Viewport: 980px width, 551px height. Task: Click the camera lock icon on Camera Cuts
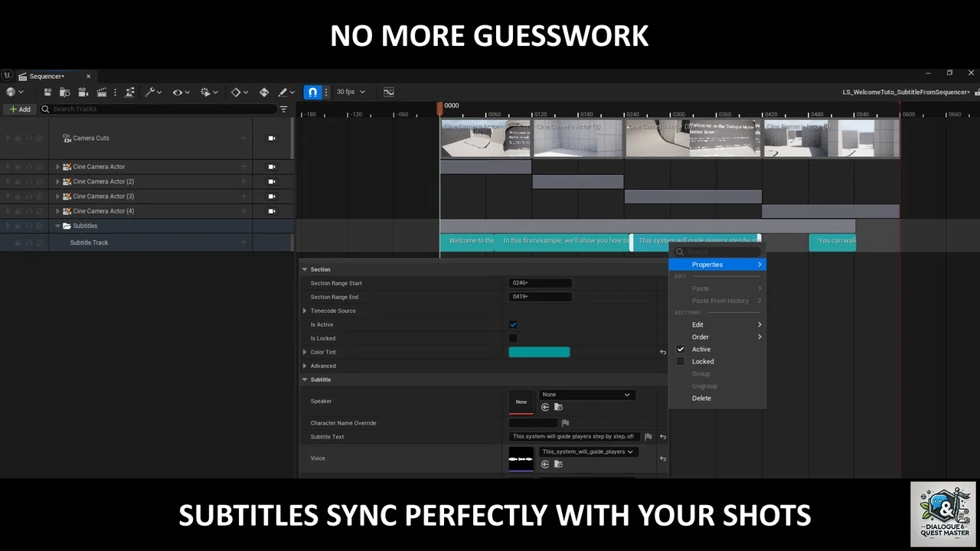click(x=271, y=139)
